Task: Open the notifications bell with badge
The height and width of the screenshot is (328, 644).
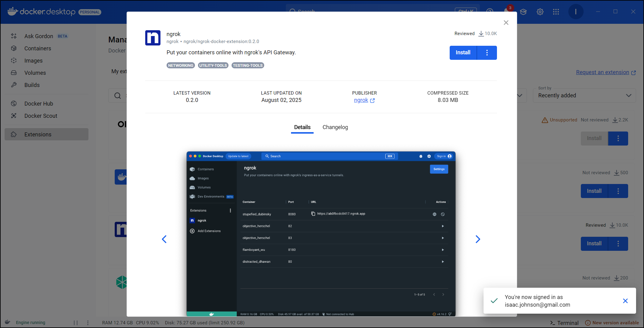Action: pyautogui.click(x=507, y=11)
